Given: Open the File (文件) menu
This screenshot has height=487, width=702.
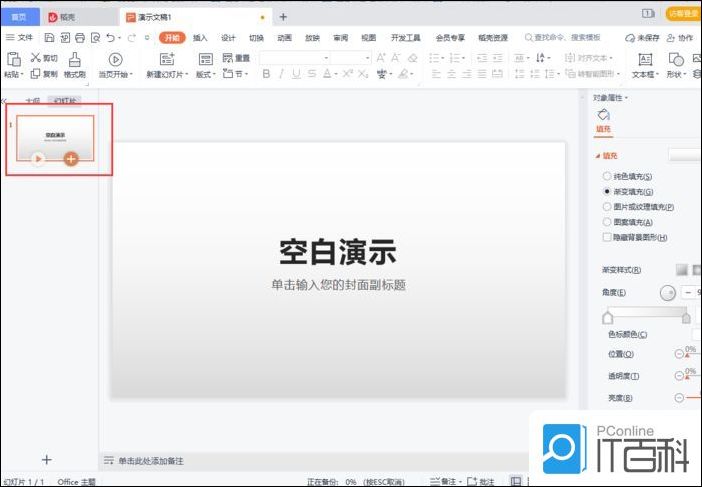Looking at the screenshot, I should coord(19,37).
